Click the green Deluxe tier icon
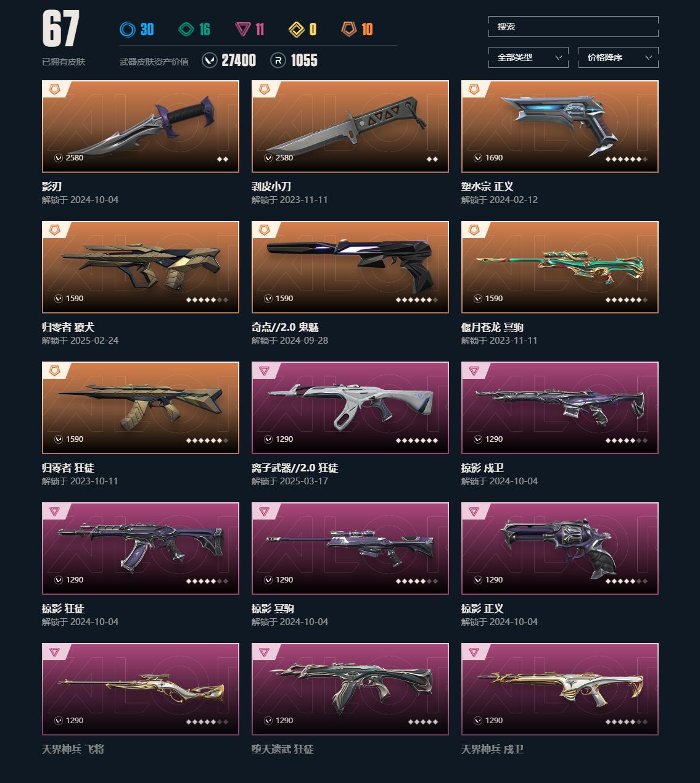Viewport: 700px width, 783px height. (186, 29)
